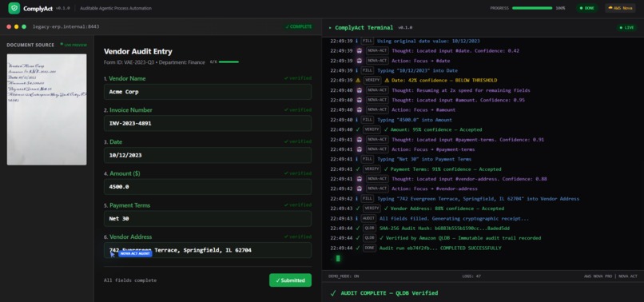644x302 pixels.
Task: Click VERIFY tag on 'Vendor Address: 88% confidence' row
Action: (x=372, y=209)
